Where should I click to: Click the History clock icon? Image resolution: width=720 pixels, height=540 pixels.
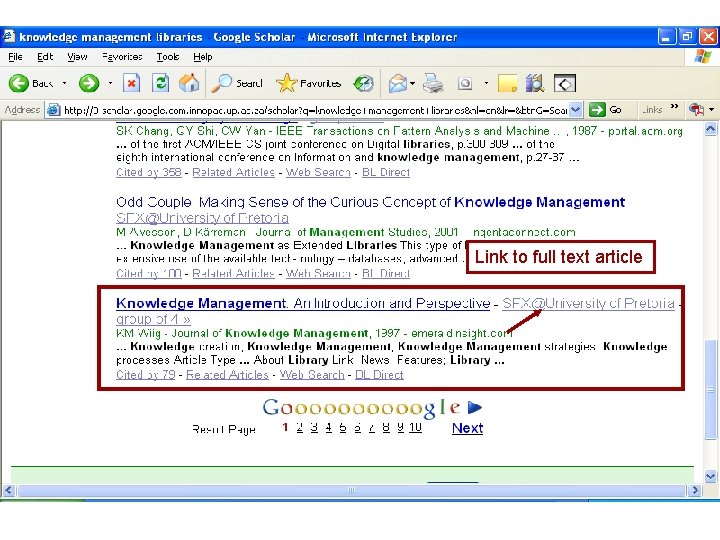coord(363,83)
